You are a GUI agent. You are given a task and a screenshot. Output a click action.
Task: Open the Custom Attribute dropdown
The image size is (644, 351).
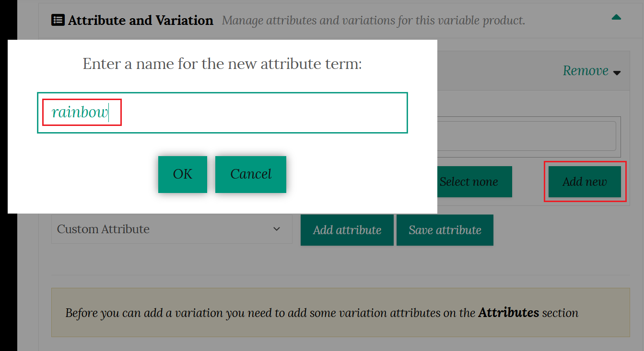pyautogui.click(x=172, y=229)
